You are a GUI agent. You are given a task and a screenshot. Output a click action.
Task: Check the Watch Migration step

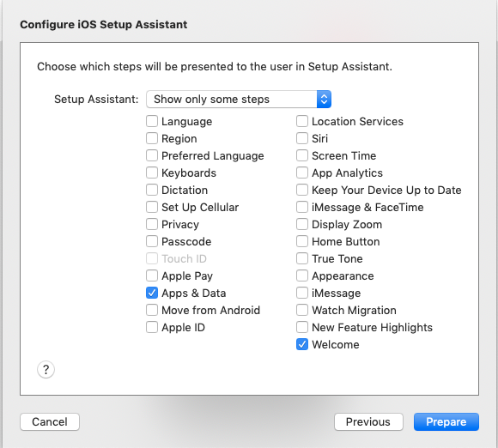click(x=302, y=310)
